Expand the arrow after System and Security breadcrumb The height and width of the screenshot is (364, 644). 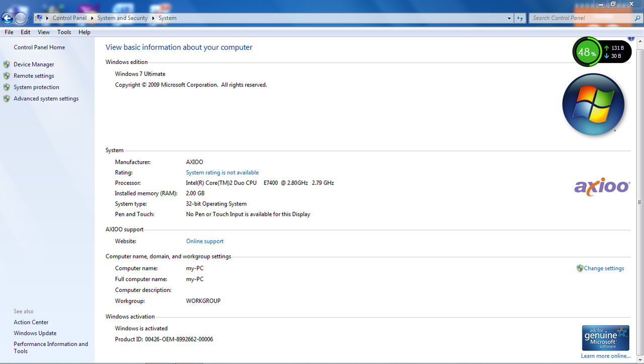[x=153, y=18]
